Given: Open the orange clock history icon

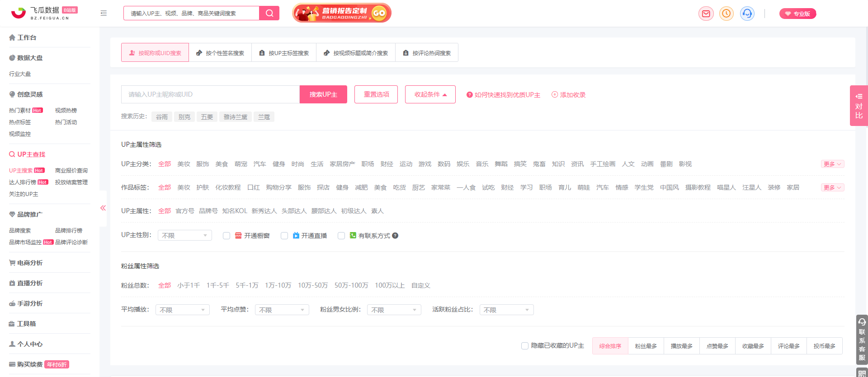Looking at the screenshot, I should [726, 14].
